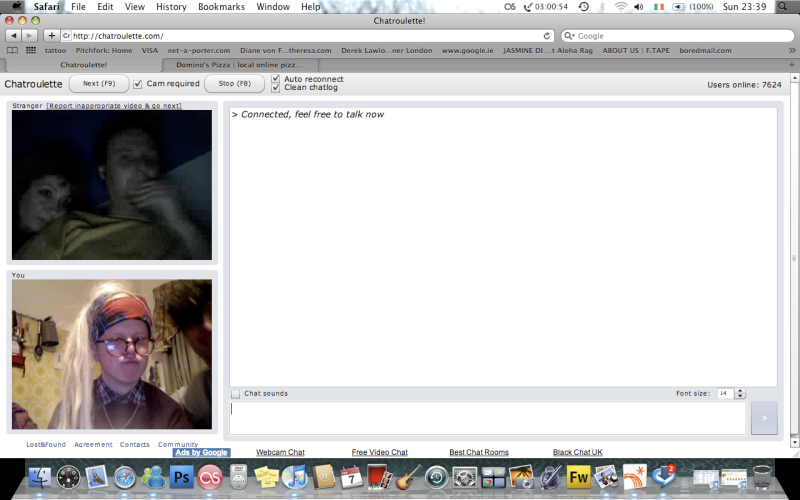Open iCal from the Dock
Image resolution: width=800 pixels, height=500 pixels.
coord(351,478)
